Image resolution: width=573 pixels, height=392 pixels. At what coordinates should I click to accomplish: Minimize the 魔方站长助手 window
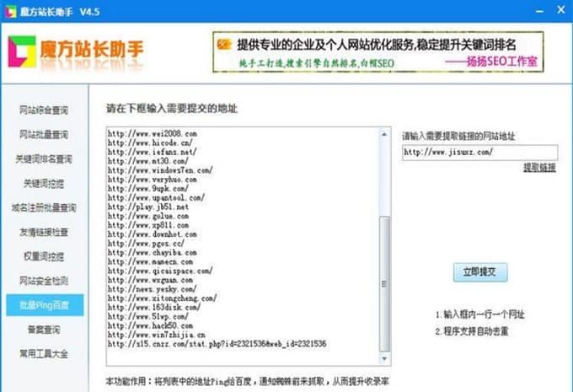point(539,11)
